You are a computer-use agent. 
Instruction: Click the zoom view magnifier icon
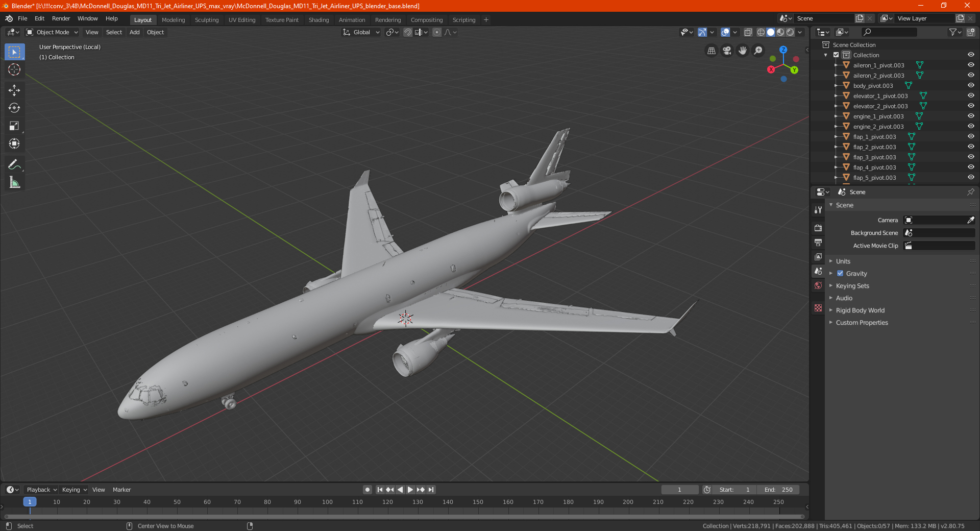758,51
